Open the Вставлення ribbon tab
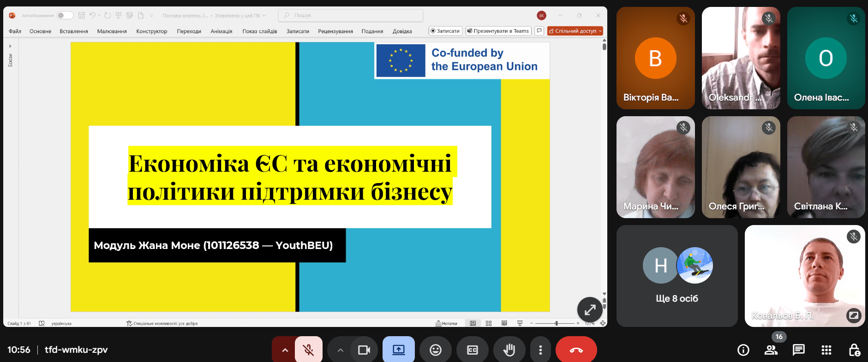 (x=74, y=31)
